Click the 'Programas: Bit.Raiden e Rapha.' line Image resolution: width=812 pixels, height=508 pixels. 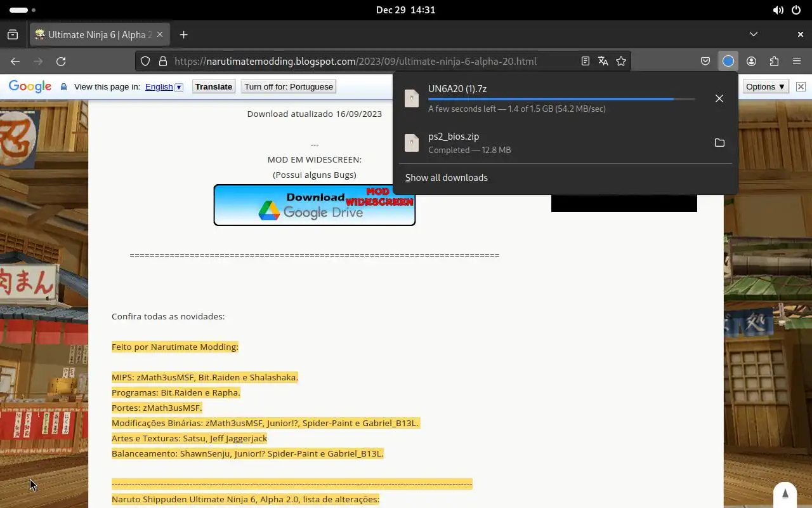(176, 392)
